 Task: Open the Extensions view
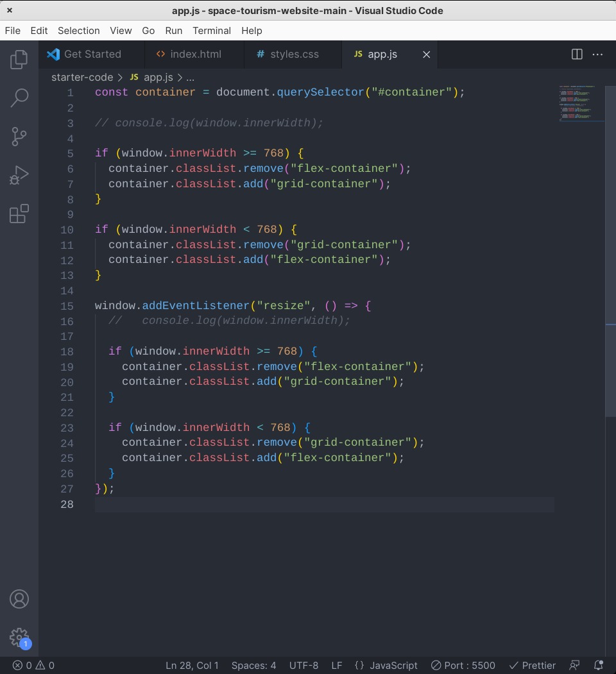point(19,214)
